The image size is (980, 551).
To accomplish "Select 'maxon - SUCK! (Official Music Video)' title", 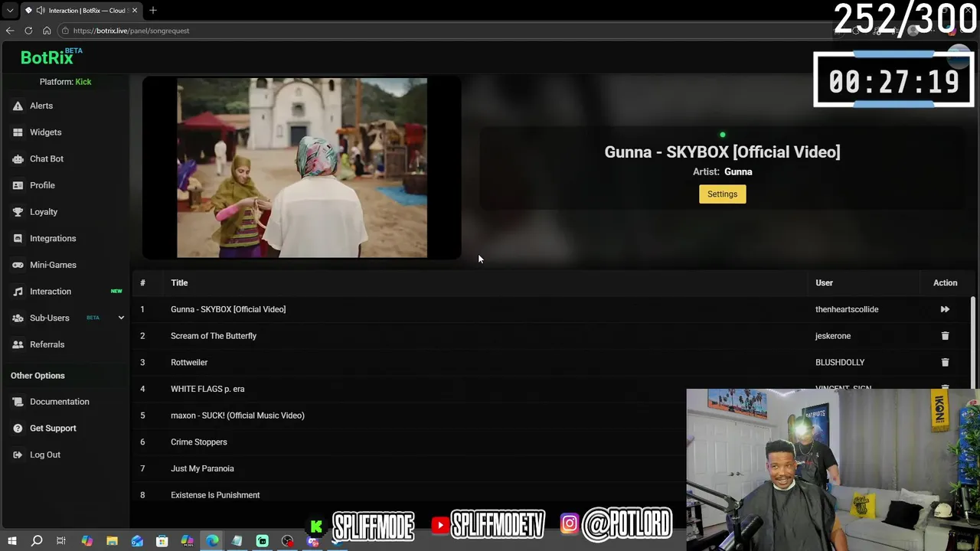I will (237, 416).
